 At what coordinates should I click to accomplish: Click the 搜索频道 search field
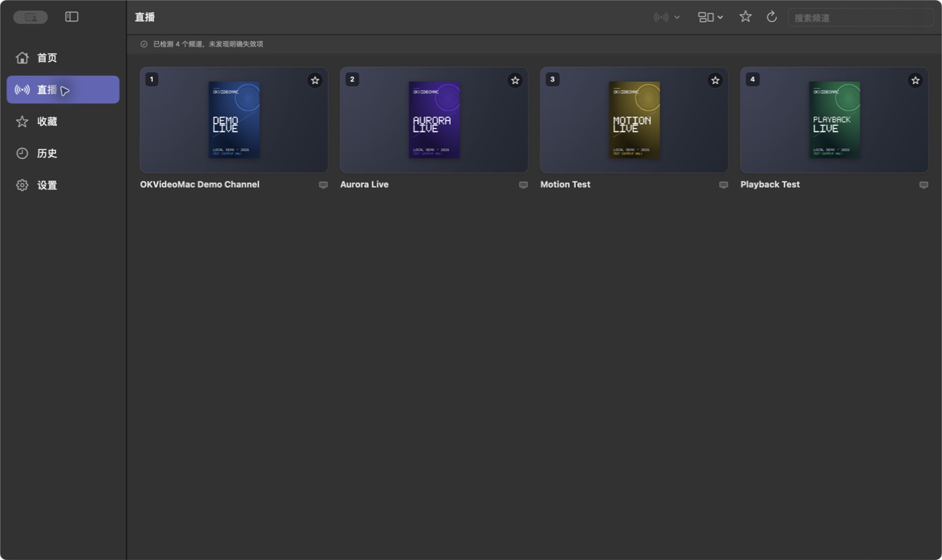tap(860, 17)
